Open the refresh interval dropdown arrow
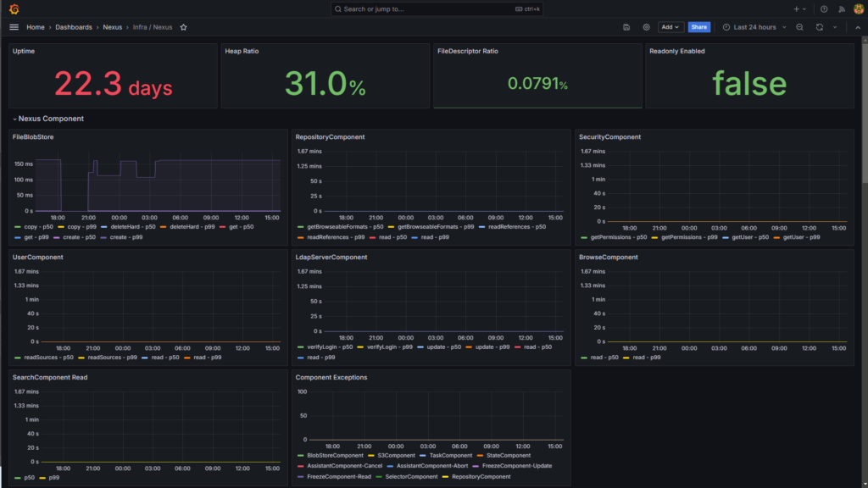The width and height of the screenshot is (868, 488). (835, 27)
